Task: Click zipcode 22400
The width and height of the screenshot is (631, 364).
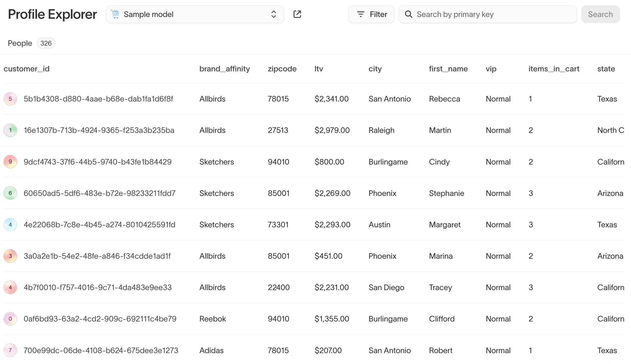Action: click(x=279, y=287)
